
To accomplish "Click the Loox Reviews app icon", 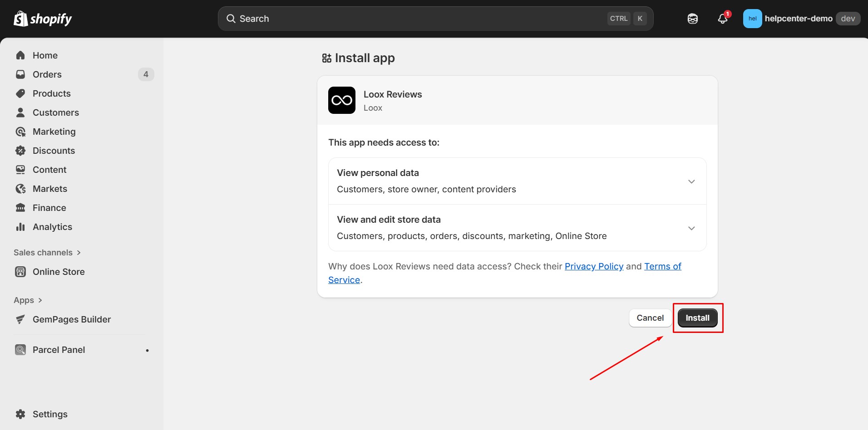I will coord(341,100).
